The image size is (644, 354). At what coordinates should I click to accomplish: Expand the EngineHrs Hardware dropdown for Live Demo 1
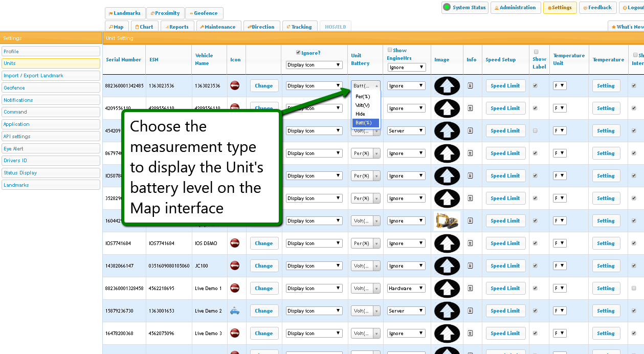click(x=406, y=289)
